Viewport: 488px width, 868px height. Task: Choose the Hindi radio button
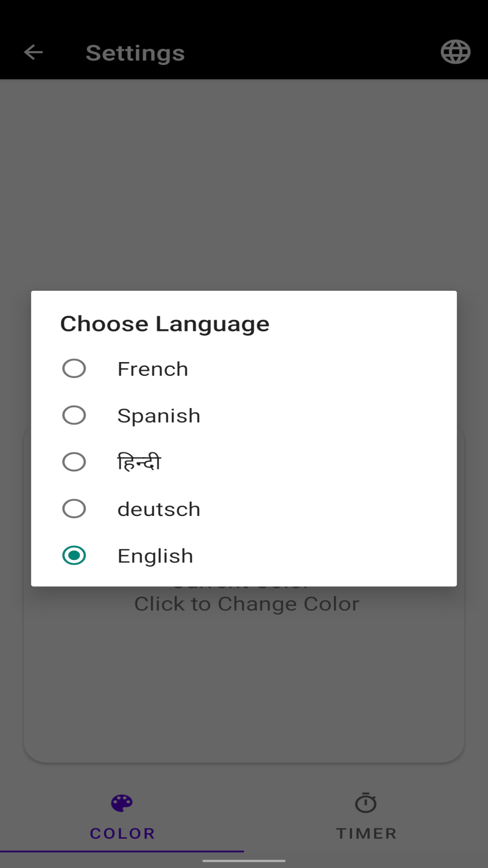(74, 462)
